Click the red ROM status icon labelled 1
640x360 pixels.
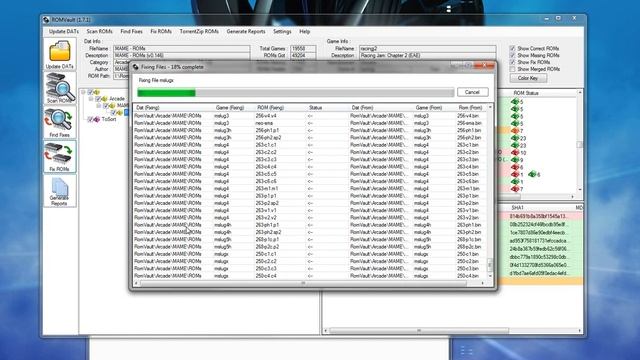515,174
